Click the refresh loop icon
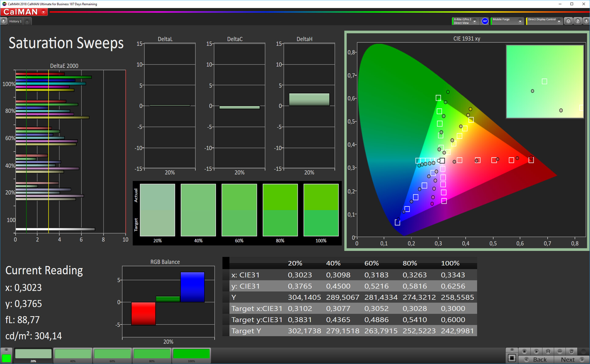Image resolution: width=590 pixels, height=364 pixels. point(571,351)
